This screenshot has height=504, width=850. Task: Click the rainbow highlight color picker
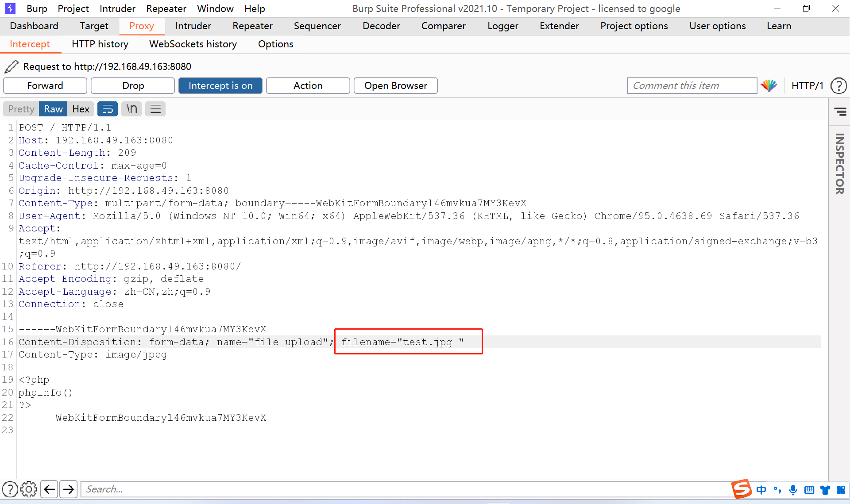(769, 85)
